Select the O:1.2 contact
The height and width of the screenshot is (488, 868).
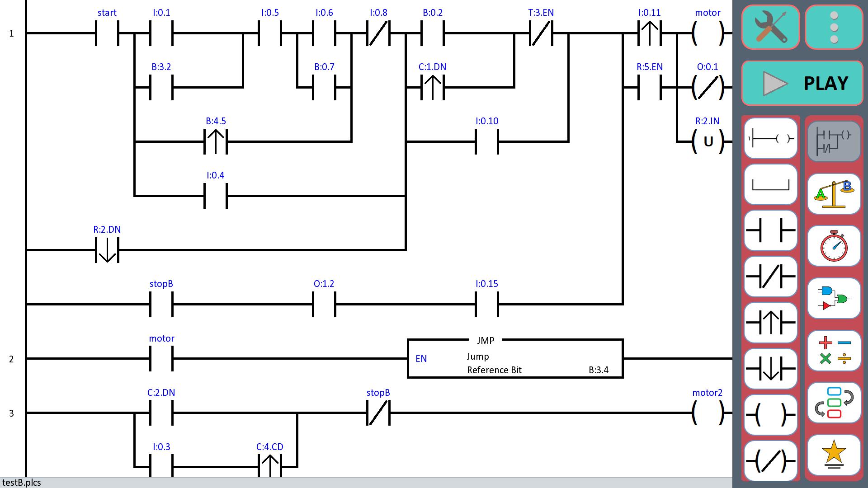[x=324, y=305]
